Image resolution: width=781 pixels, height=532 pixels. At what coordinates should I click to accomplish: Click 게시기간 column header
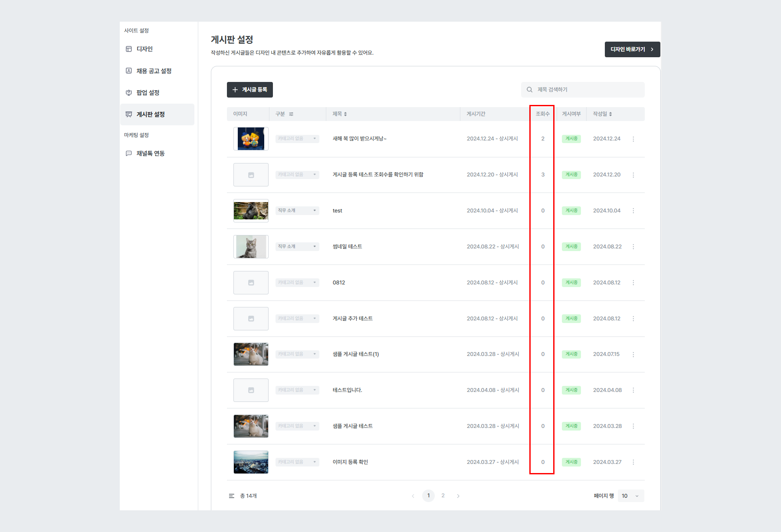point(476,114)
